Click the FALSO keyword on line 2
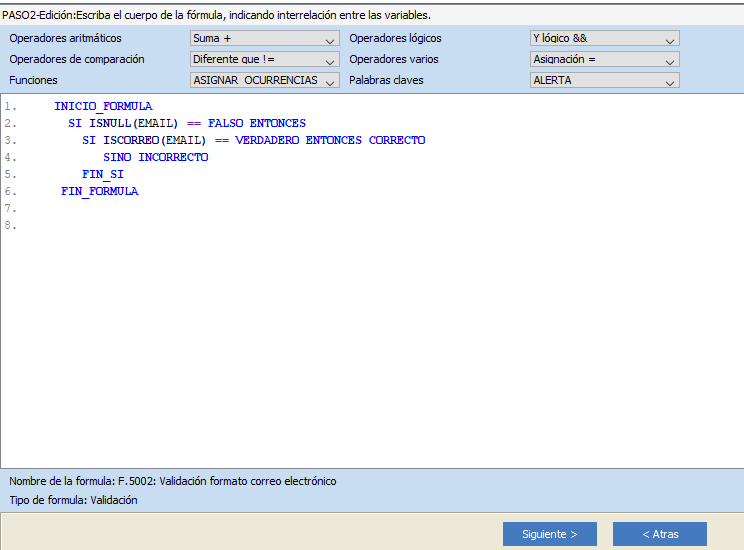Image resolution: width=744 pixels, height=550 pixels. pos(225,123)
